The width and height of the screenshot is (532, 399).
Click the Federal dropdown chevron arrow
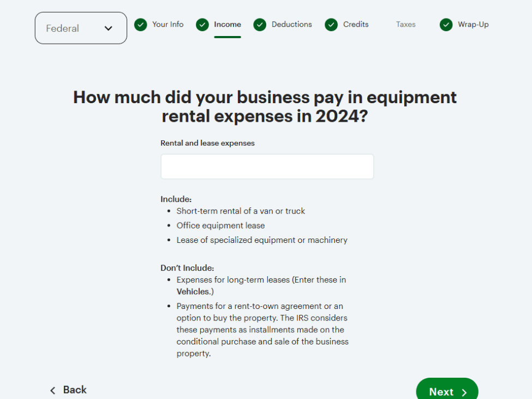tap(108, 28)
